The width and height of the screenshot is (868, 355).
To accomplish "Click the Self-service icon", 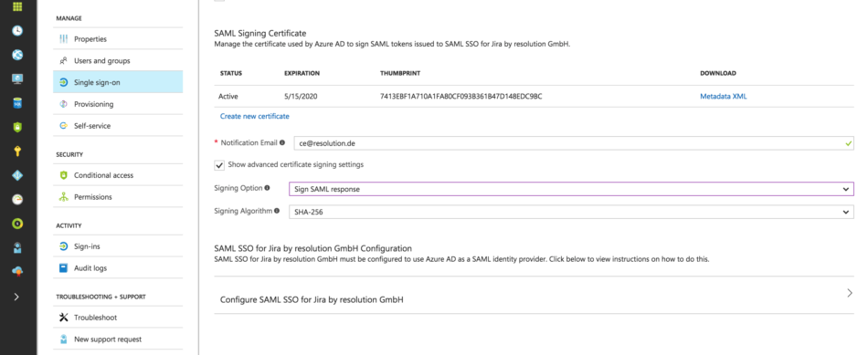I will (64, 126).
